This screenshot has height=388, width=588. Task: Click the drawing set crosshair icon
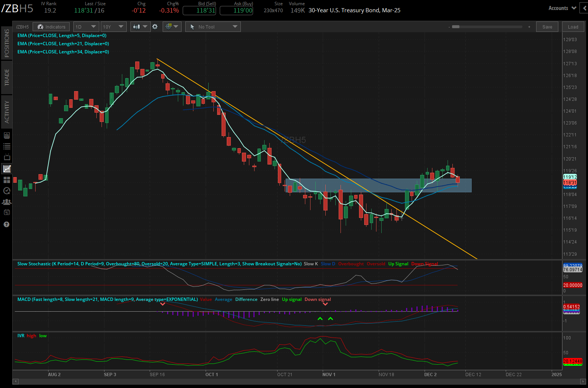[169, 26]
